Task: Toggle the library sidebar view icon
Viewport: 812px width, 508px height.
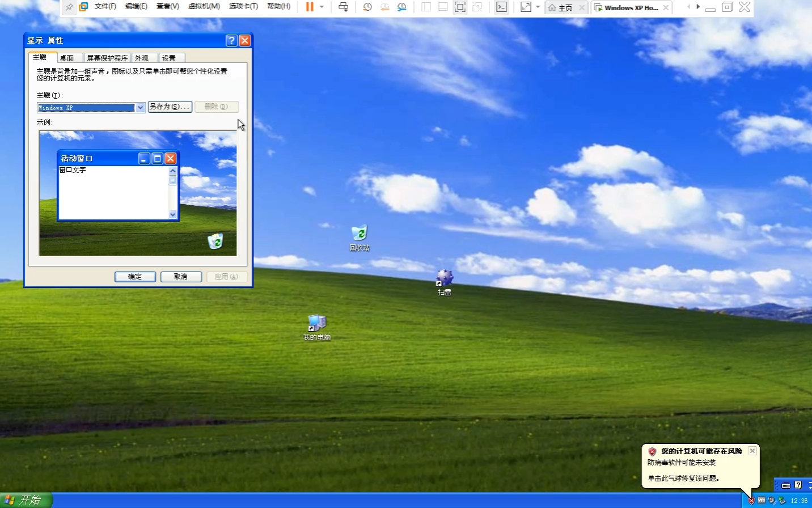Action: pyautogui.click(x=426, y=7)
